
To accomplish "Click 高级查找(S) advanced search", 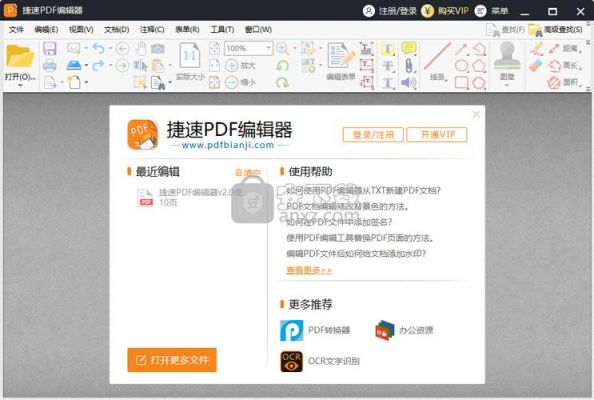I will click(556, 30).
